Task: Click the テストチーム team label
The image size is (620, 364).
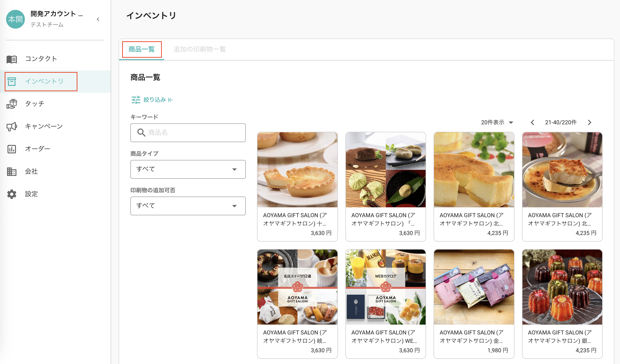Action: coord(47,25)
